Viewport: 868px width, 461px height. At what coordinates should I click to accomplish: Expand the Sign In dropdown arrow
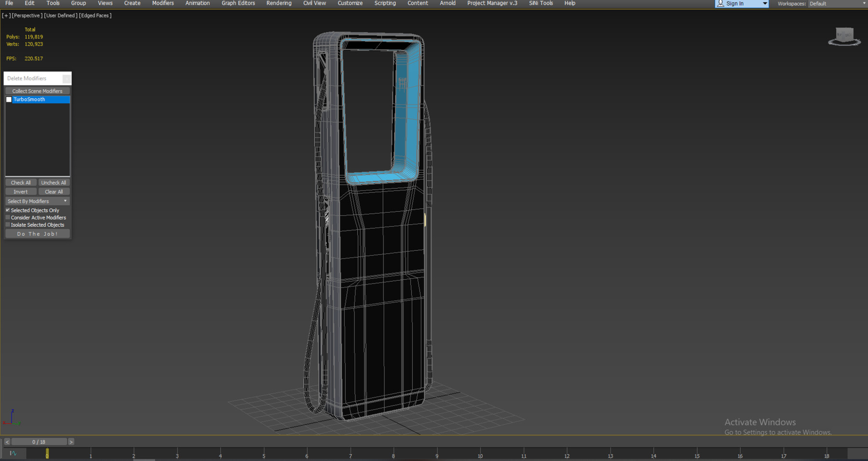tap(764, 3)
